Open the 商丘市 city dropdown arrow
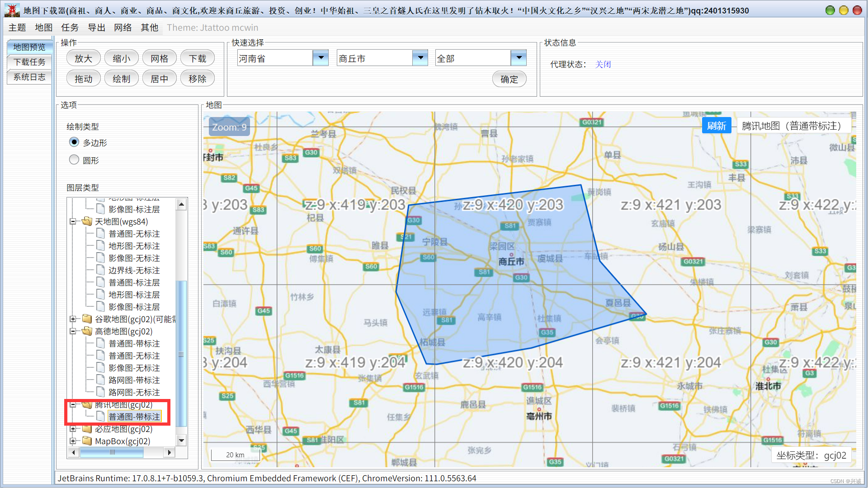 pyautogui.click(x=420, y=58)
